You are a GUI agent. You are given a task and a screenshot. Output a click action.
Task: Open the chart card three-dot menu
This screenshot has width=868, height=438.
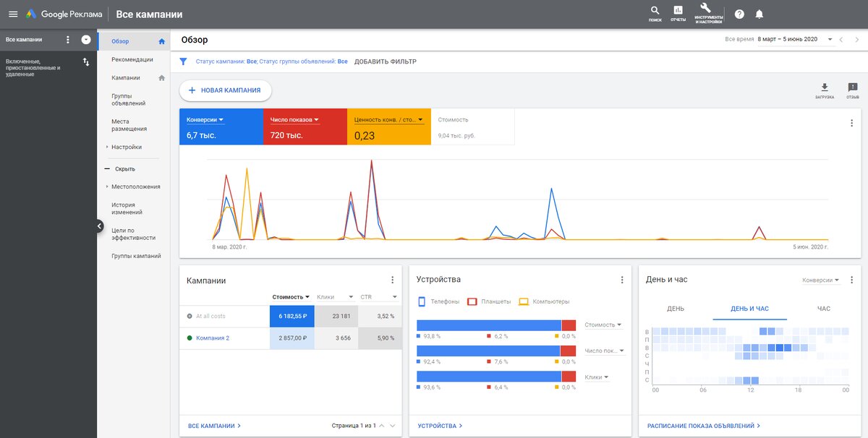click(851, 123)
